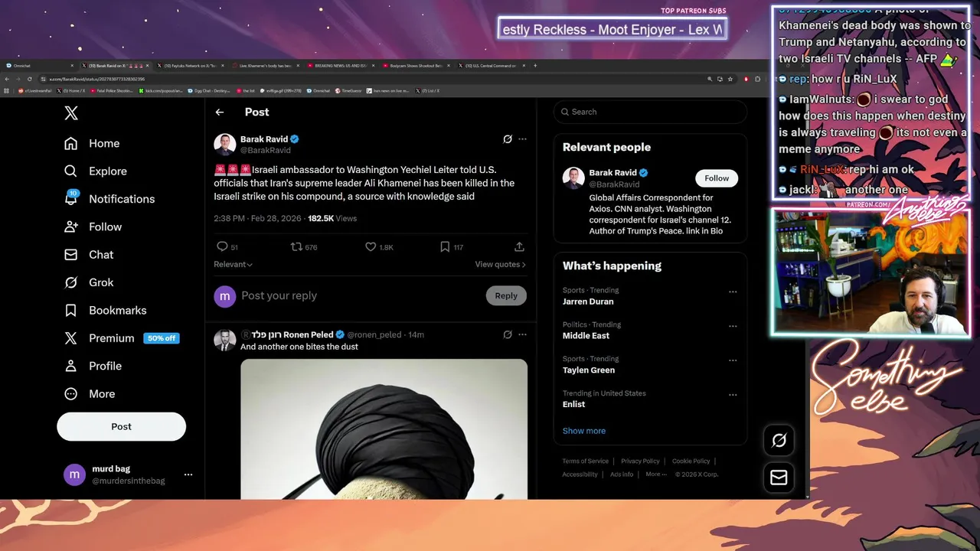Click the Reply button
980x551 pixels.
pyautogui.click(x=506, y=295)
